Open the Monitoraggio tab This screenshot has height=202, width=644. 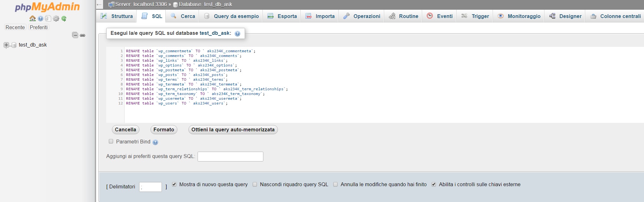point(519,16)
